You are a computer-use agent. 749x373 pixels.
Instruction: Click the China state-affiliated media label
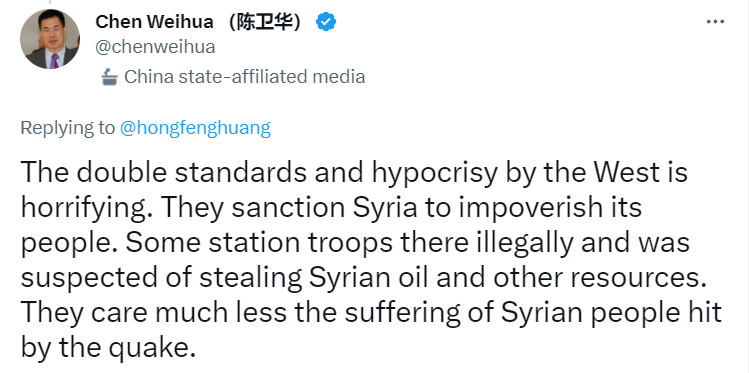[245, 77]
